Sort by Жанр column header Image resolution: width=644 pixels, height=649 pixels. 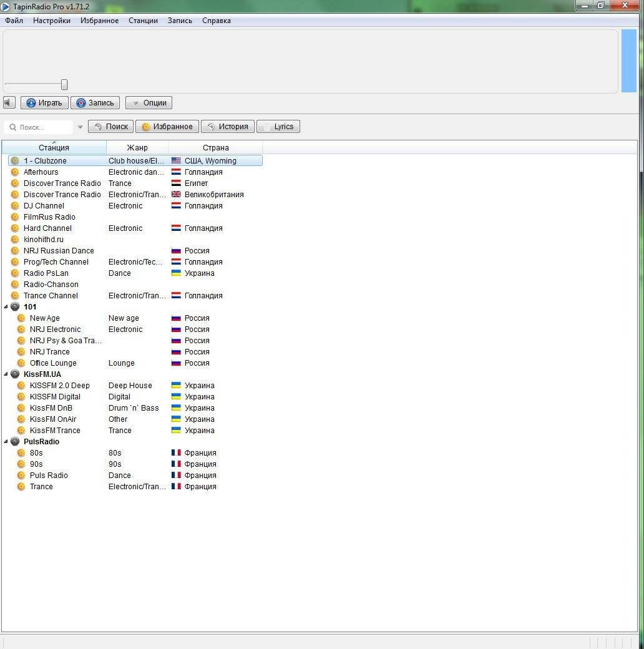(137, 147)
